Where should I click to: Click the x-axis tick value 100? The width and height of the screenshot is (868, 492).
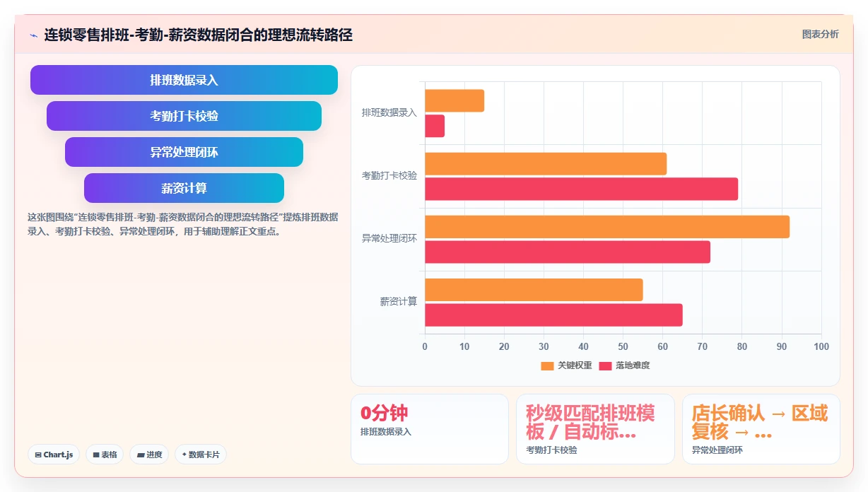point(821,346)
